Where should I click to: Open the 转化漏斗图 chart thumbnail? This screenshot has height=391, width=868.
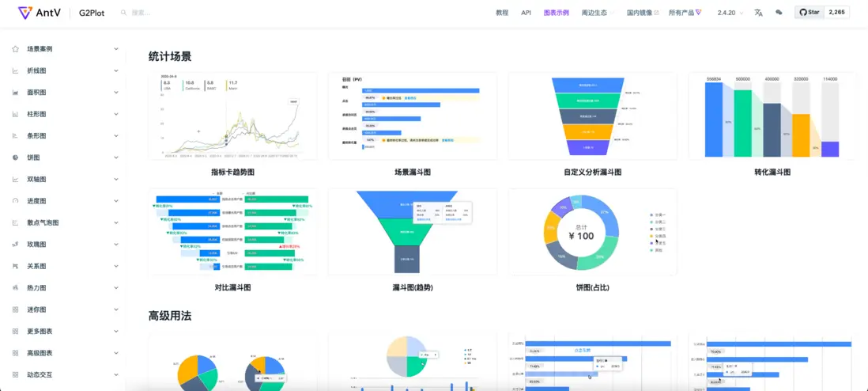772,116
